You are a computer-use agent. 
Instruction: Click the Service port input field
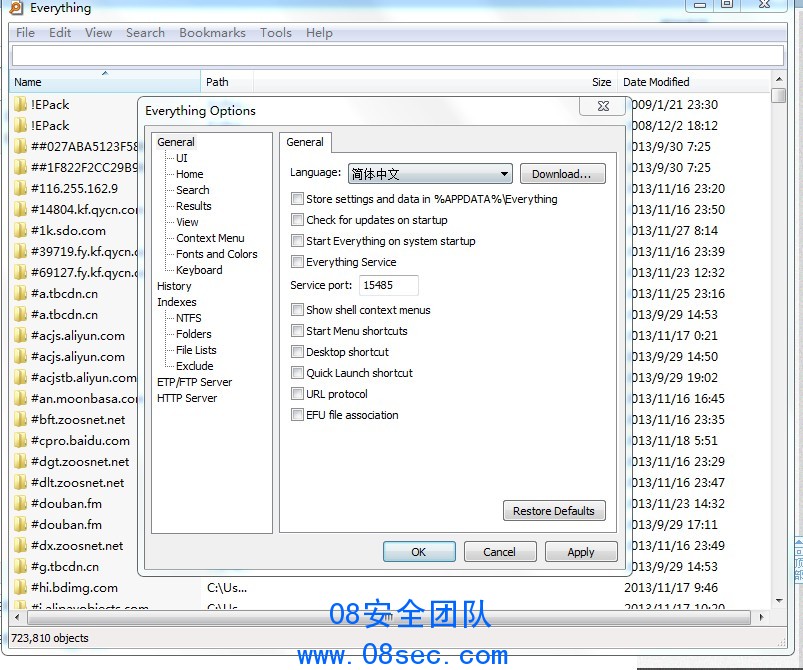point(389,285)
